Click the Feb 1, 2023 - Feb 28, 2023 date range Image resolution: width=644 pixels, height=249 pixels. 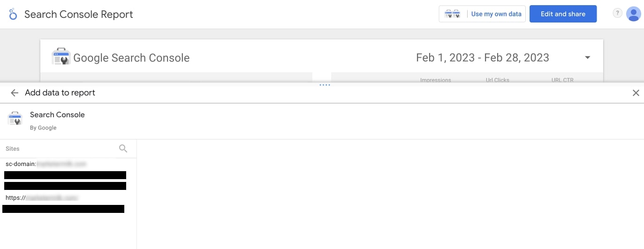tap(482, 58)
